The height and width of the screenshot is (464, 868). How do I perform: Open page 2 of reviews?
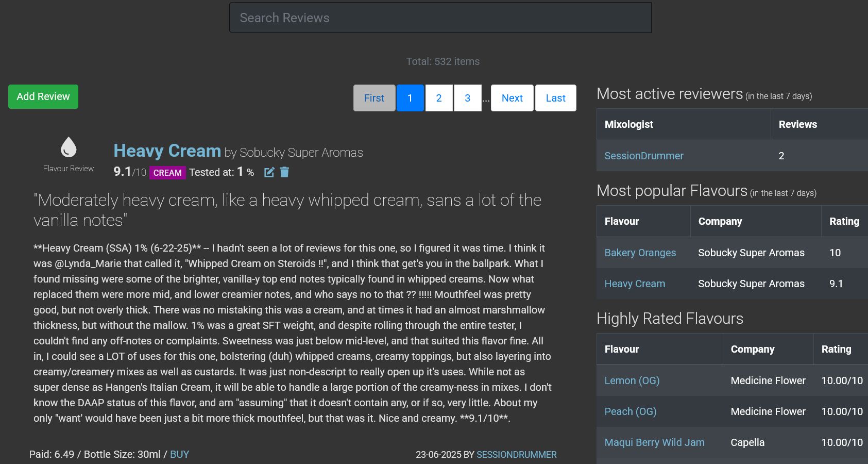coord(439,98)
